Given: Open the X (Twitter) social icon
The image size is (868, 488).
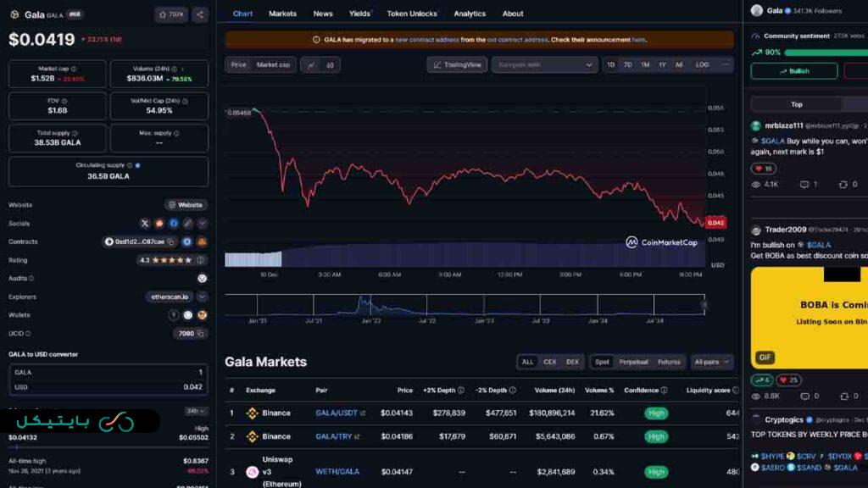Looking at the screenshot, I should (x=145, y=224).
